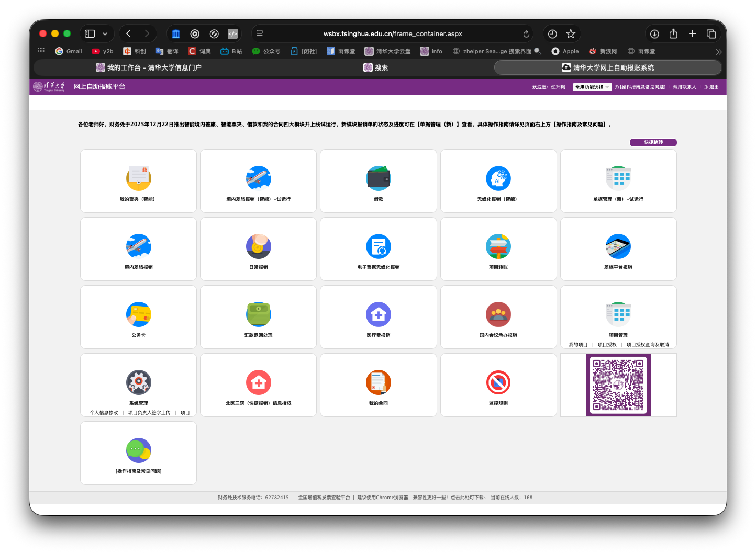
Task: Click the bookmark star icon
Action: (x=571, y=33)
